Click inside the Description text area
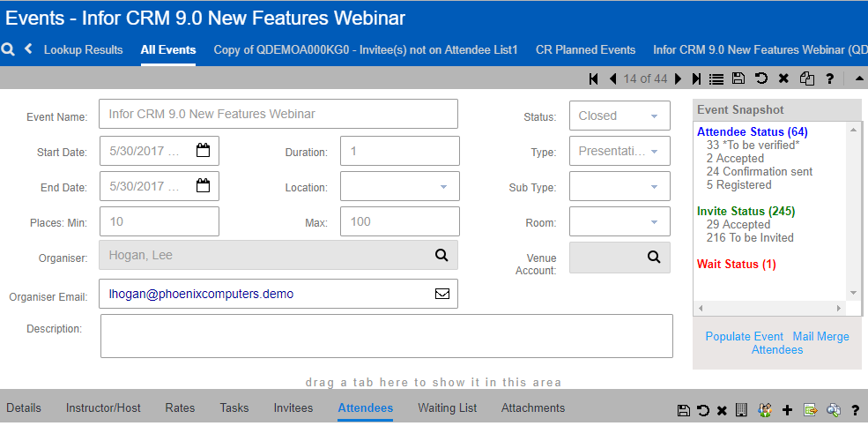This screenshot has width=868, height=426. tap(386, 336)
